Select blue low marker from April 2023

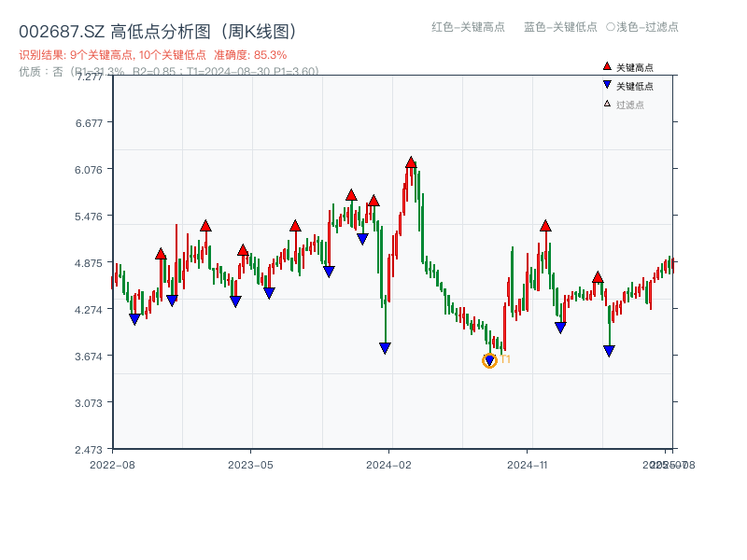[x=235, y=301]
